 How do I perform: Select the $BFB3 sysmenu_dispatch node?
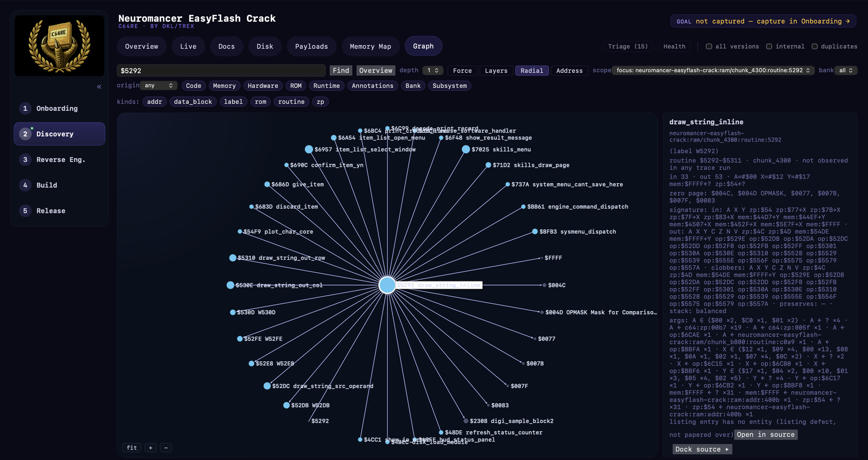click(x=535, y=232)
